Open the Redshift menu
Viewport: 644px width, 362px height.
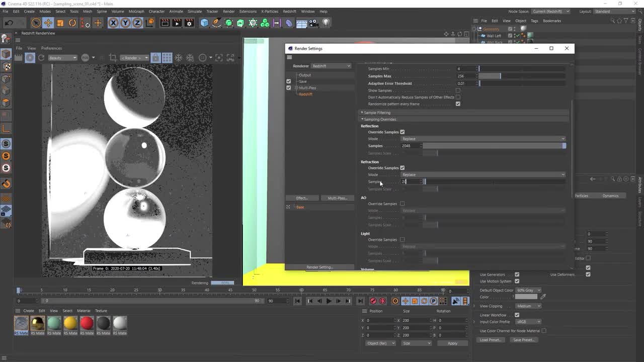[289, 12]
